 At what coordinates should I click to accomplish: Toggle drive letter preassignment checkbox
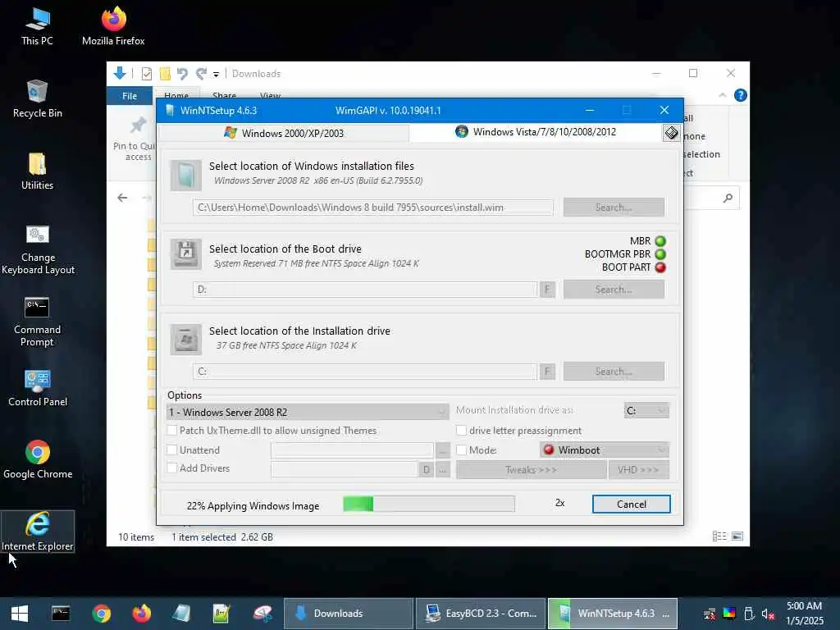[461, 430]
